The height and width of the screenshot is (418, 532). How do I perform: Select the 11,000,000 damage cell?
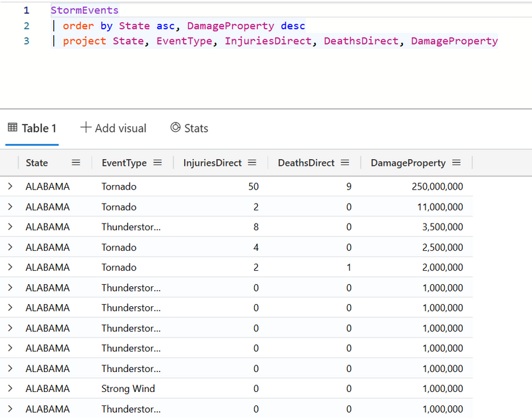(x=440, y=207)
